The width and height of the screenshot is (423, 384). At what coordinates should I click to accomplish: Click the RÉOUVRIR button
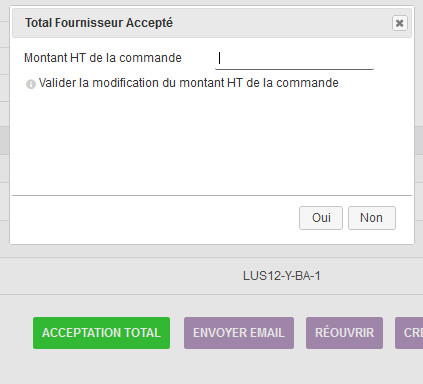(344, 333)
